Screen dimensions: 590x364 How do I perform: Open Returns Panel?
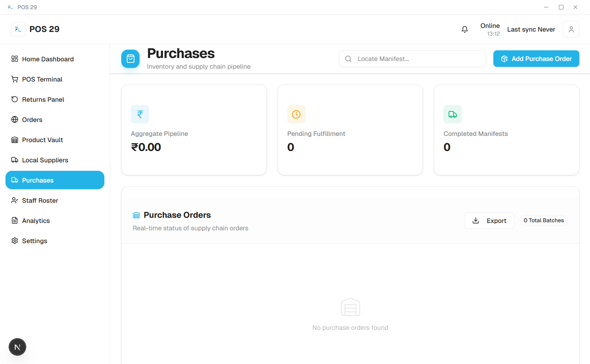55,99
